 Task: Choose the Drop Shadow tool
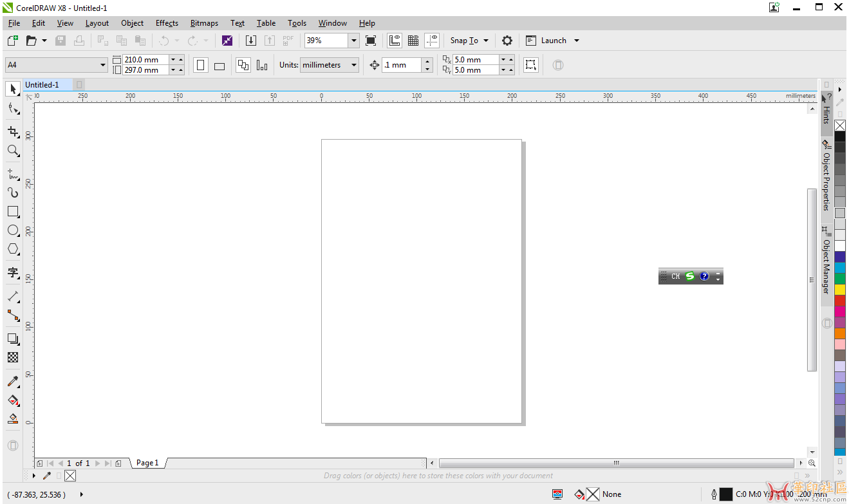coord(13,339)
